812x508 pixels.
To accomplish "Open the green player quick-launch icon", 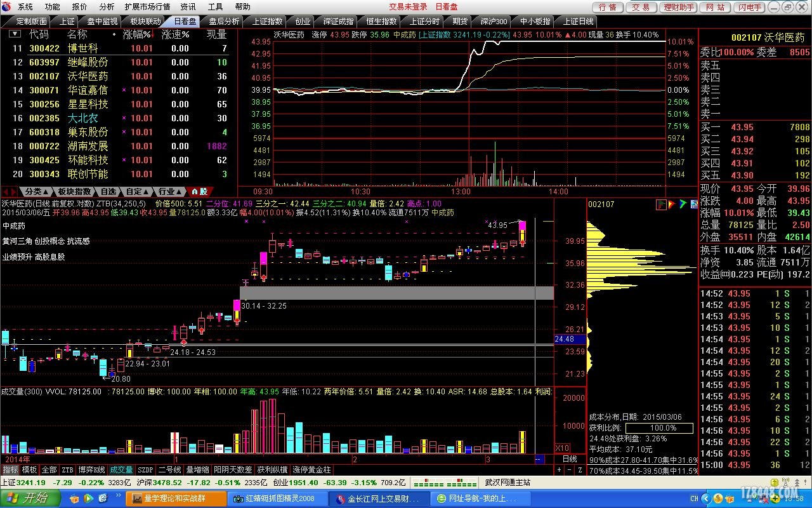I will click(89, 498).
